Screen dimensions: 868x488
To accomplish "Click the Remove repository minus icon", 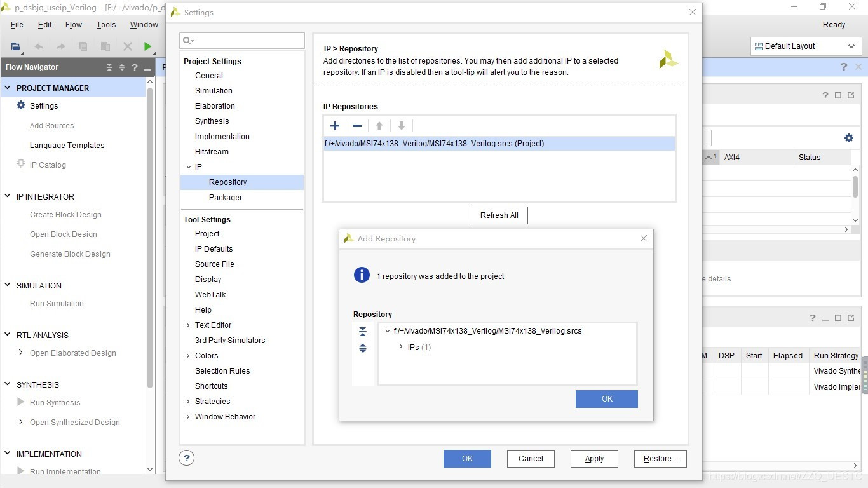I will pyautogui.click(x=357, y=126).
